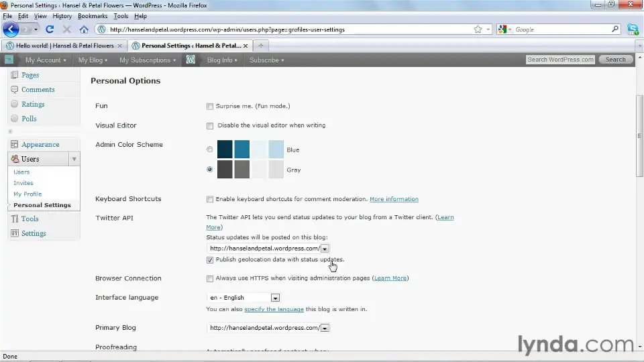This screenshot has height=362, width=644.
Task: Check Disable the visual editor when writing
Action: click(210, 125)
